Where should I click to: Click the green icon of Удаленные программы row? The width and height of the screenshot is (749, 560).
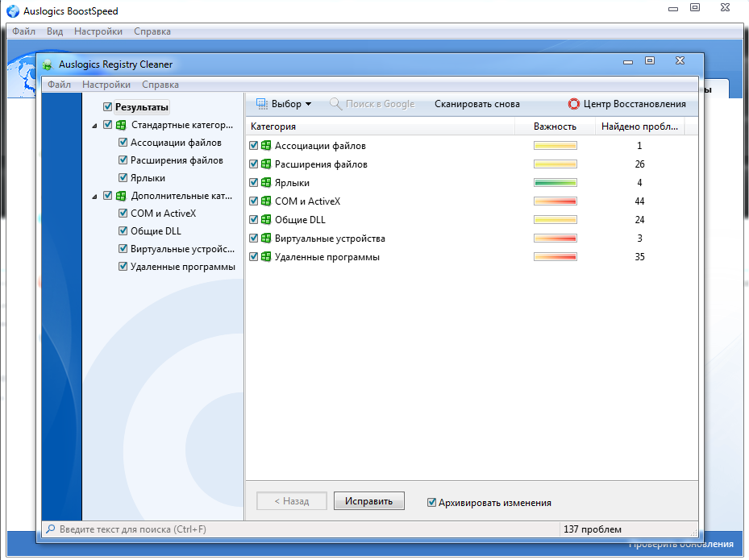click(266, 257)
